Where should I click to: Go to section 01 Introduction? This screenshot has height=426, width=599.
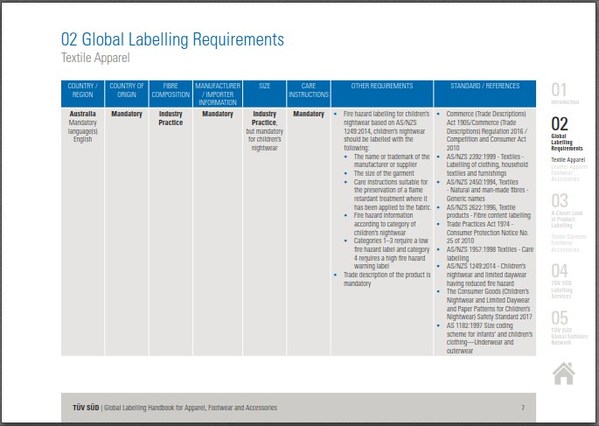click(565, 94)
